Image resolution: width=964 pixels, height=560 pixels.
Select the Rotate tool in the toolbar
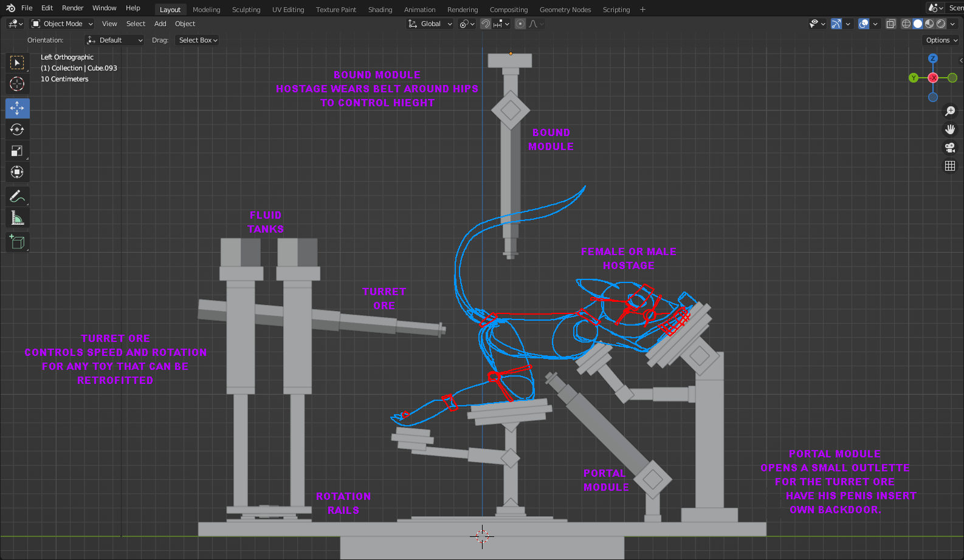point(17,129)
